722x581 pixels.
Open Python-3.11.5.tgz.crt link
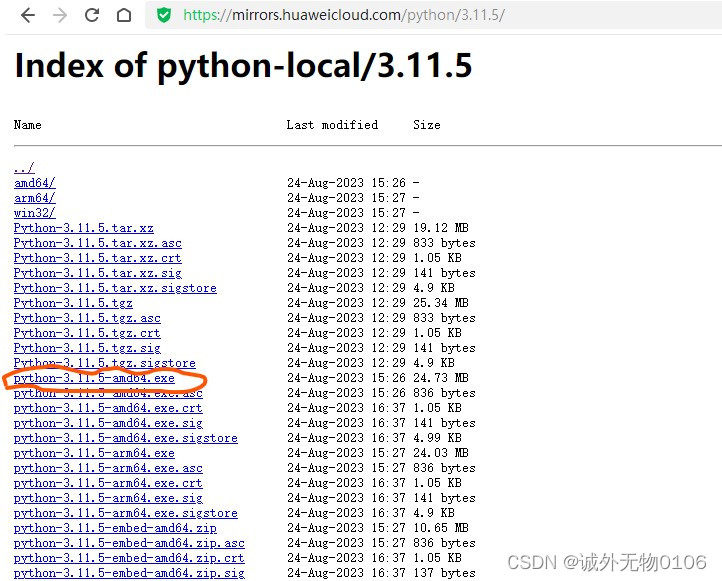pyautogui.click(x=87, y=333)
